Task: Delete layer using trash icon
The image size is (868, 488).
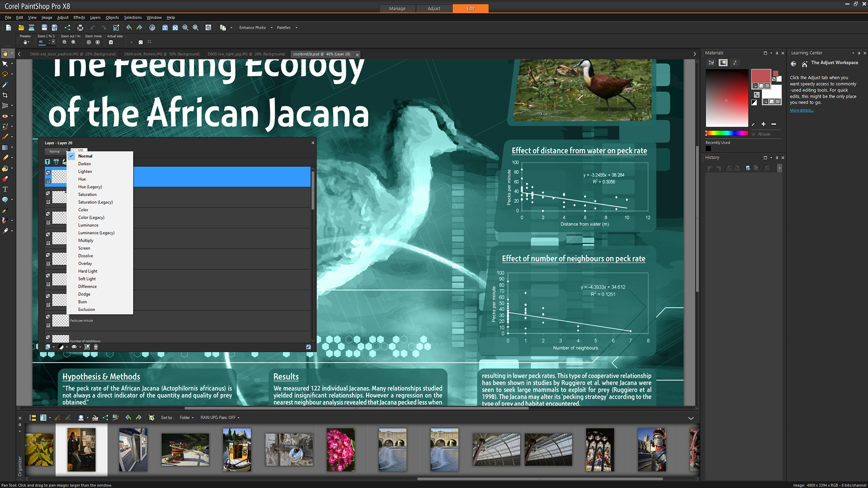Action: coord(96,347)
